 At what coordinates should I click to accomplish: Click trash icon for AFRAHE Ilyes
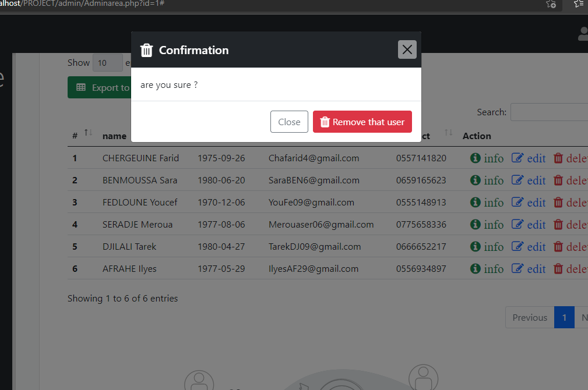558,268
